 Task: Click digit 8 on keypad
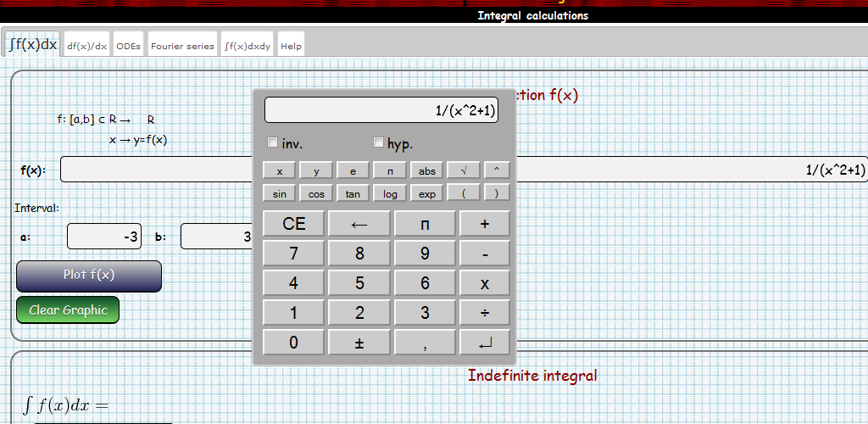pos(359,254)
